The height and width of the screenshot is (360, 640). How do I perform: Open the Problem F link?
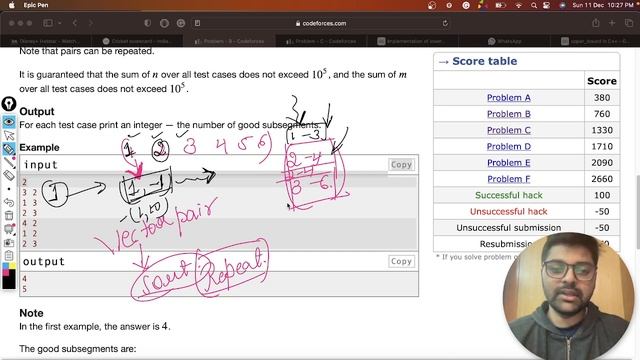(509, 179)
